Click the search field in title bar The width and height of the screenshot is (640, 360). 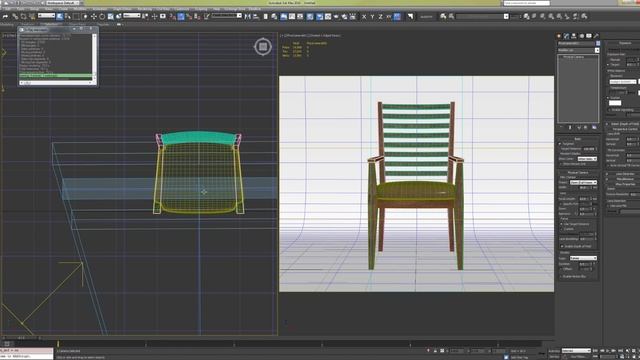pos(527,3)
